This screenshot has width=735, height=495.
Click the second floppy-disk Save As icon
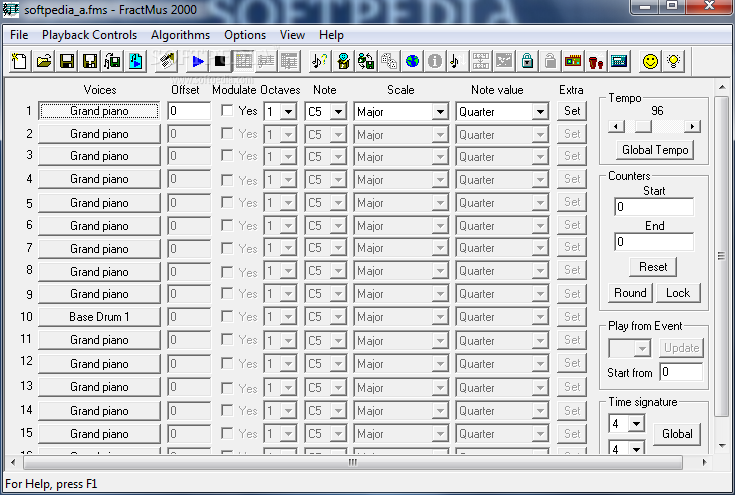click(90, 61)
